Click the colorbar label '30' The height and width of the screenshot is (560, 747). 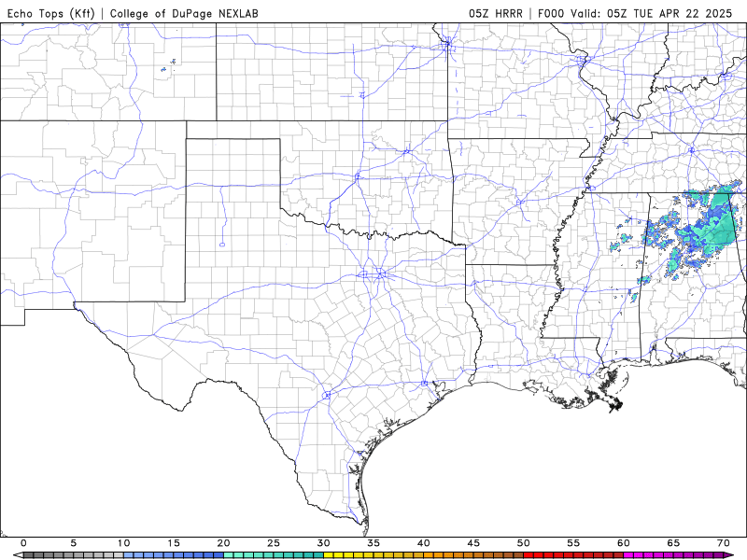pos(323,543)
